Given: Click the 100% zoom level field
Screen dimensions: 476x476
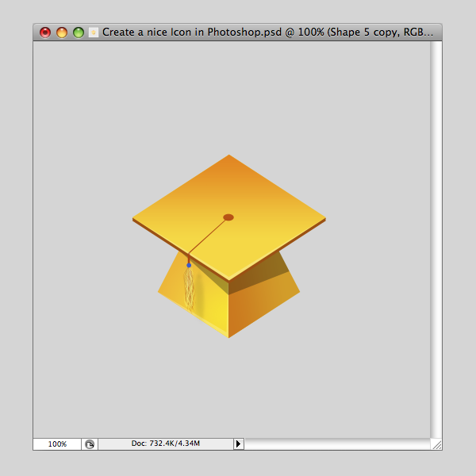Looking at the screenshot, I should pyautogui.click(x=57, y=443).
